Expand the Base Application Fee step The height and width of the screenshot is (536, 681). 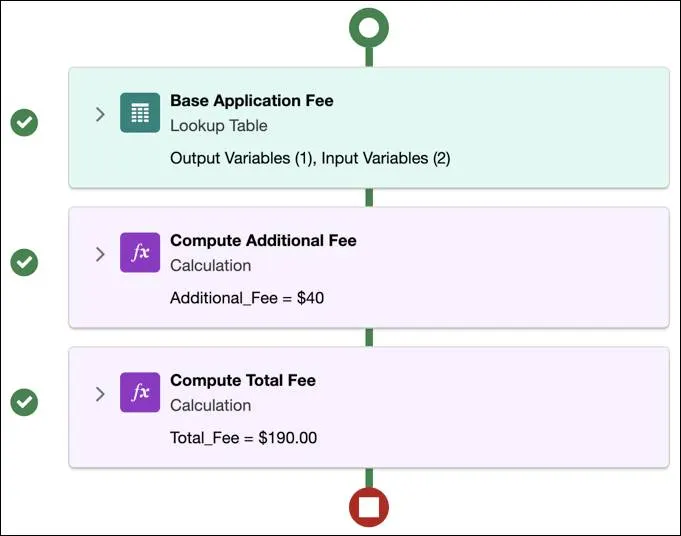click(100, 114)
